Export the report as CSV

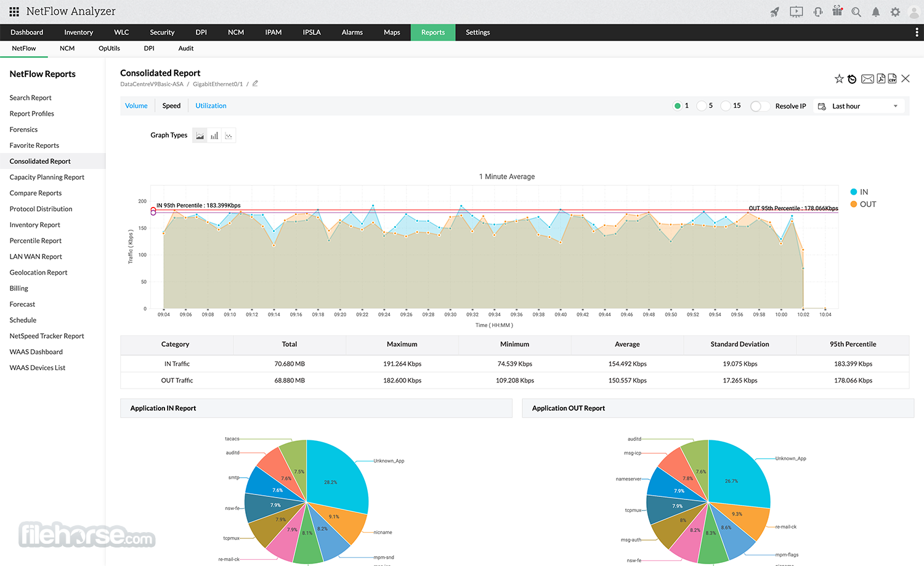click(892, 79)
